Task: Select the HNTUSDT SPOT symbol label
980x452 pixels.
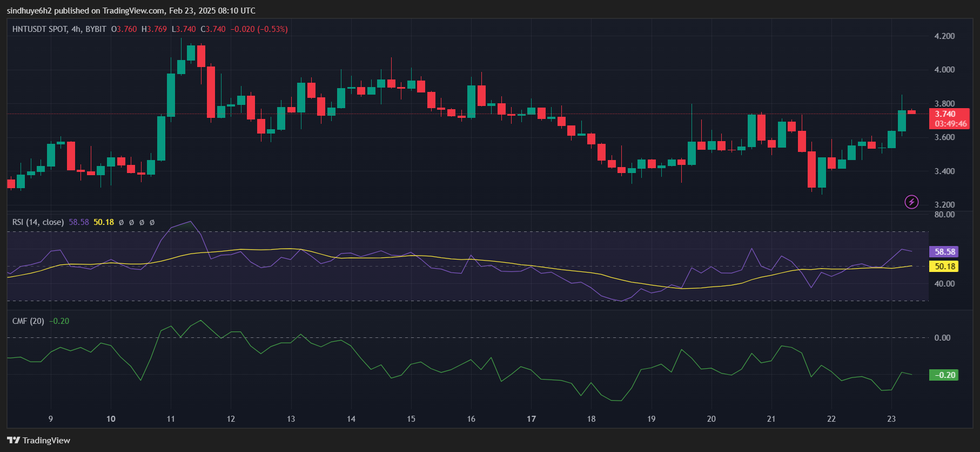Action: pos(39,29)
